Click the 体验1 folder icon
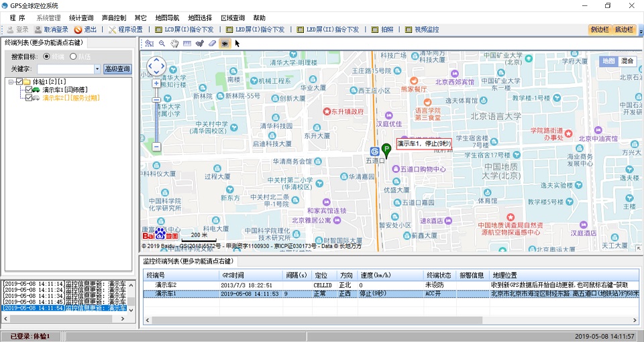Screen dimensions: 644x342 (x=27, y=82)
